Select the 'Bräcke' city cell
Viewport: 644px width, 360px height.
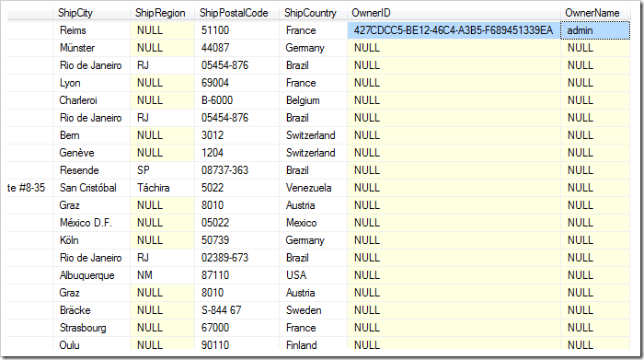pos(91,310)
